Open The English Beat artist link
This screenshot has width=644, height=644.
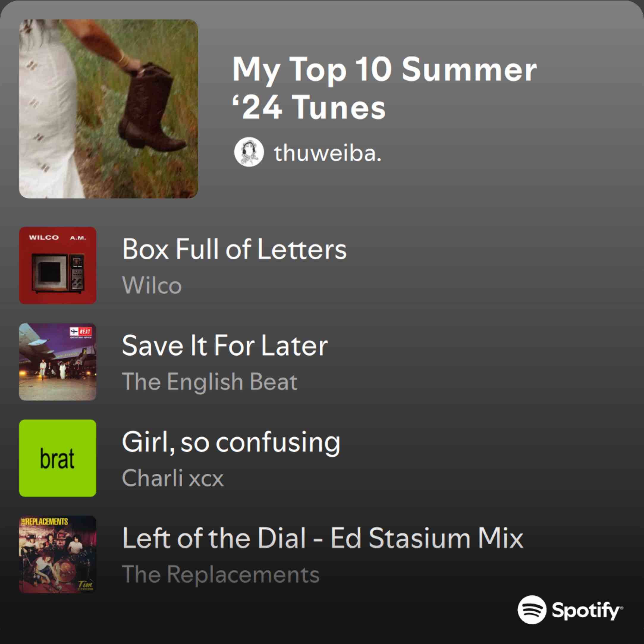pos(210,382)
